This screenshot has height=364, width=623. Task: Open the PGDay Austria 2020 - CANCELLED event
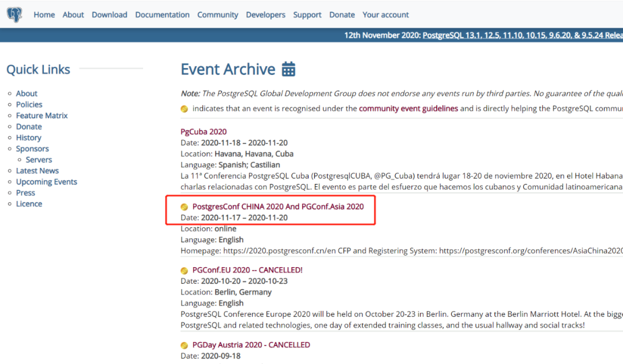click(x=251, y=345)
